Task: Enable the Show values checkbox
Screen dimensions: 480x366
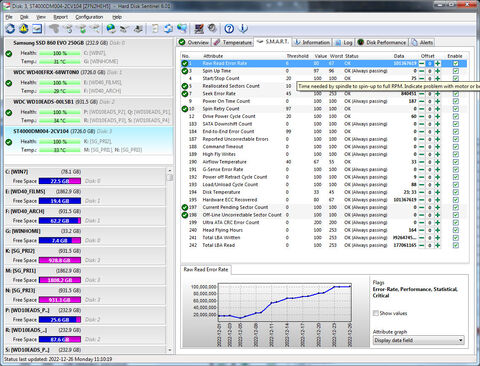Action: pos(376,313)
